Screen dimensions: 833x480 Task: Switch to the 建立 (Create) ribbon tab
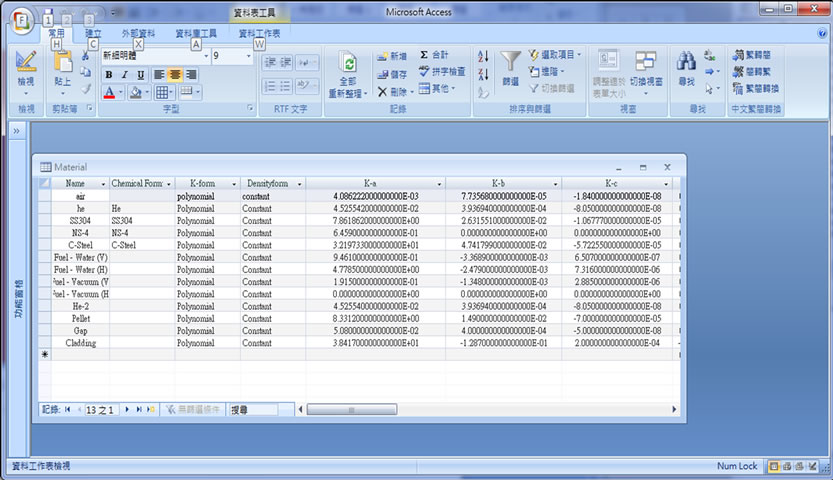(x=93, y=33)
